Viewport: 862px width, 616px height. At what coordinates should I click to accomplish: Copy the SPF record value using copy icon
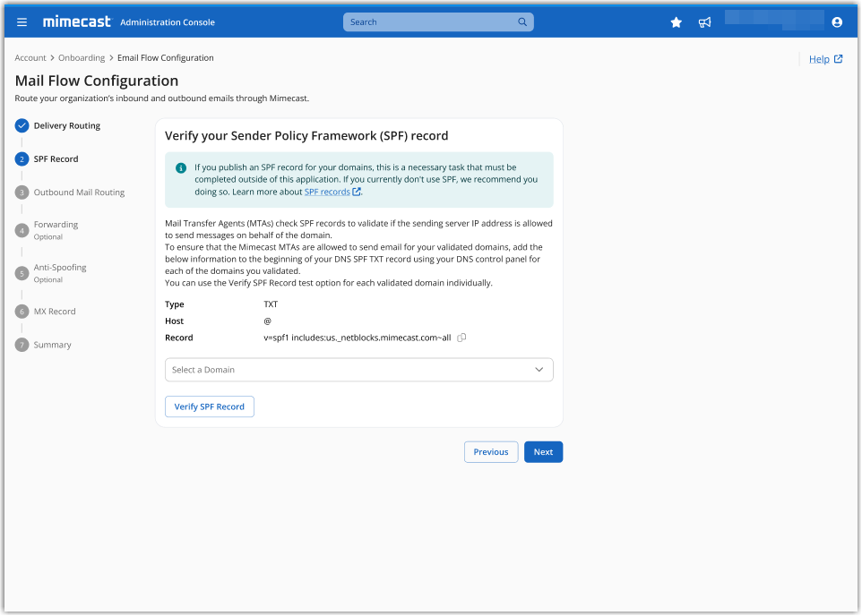point(461,338)
